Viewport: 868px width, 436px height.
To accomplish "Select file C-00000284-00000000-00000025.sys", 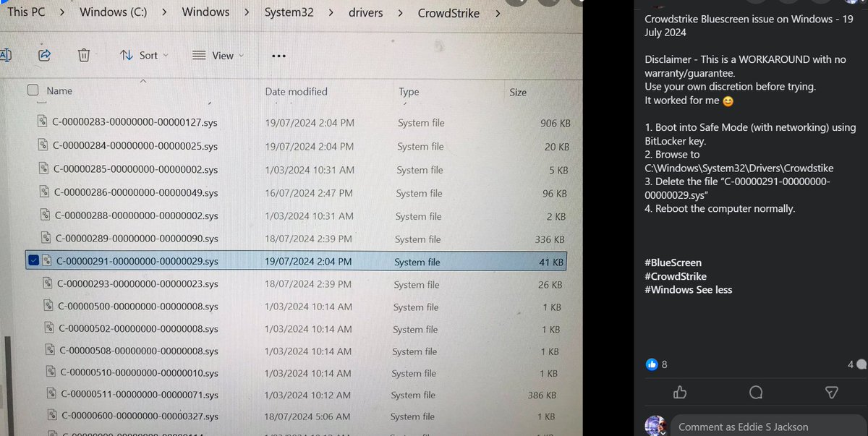I will (x=135, y=146).
